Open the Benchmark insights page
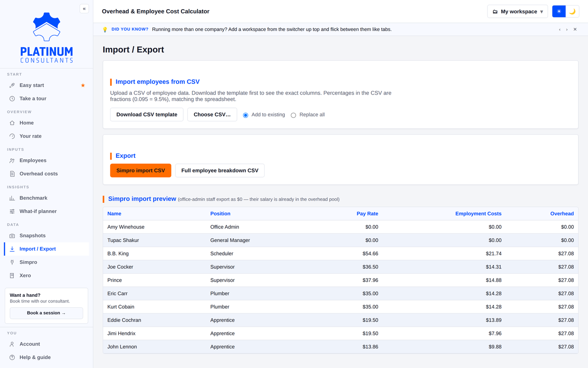The height and width of the screenshot is (368, 588). point(46,198)
